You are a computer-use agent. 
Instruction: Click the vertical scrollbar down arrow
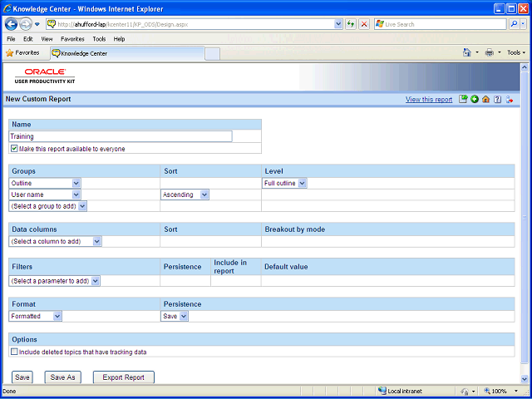pos(524,379)
